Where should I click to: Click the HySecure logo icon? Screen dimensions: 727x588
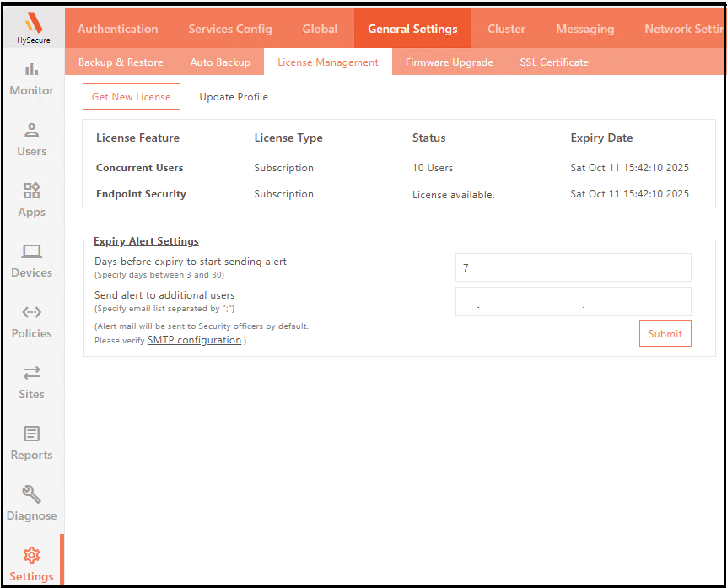[33, 23]
